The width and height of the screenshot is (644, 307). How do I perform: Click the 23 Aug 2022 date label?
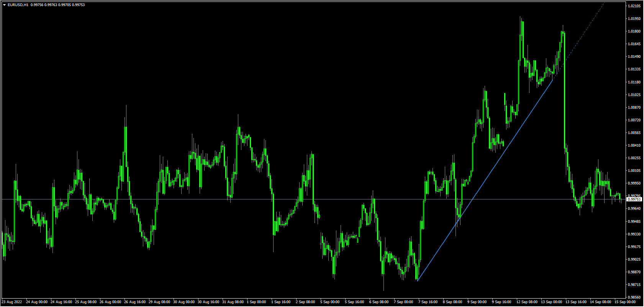pyautogui.click(x=12, y=302)
